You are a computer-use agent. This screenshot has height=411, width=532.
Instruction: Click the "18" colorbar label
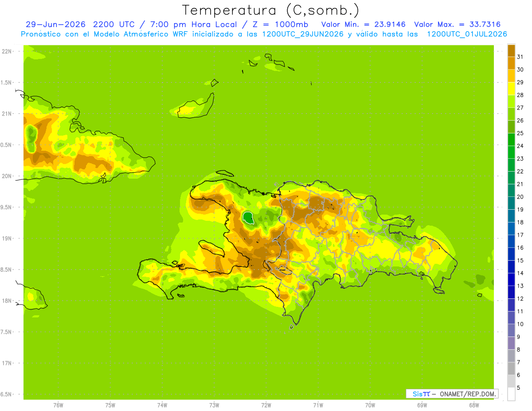point(520,222)
